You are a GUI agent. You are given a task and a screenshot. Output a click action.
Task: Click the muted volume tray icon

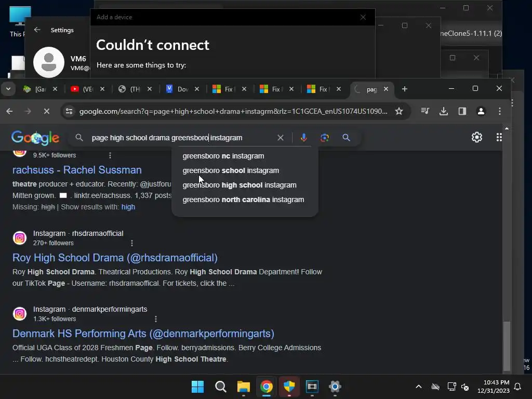click(465, 387)
